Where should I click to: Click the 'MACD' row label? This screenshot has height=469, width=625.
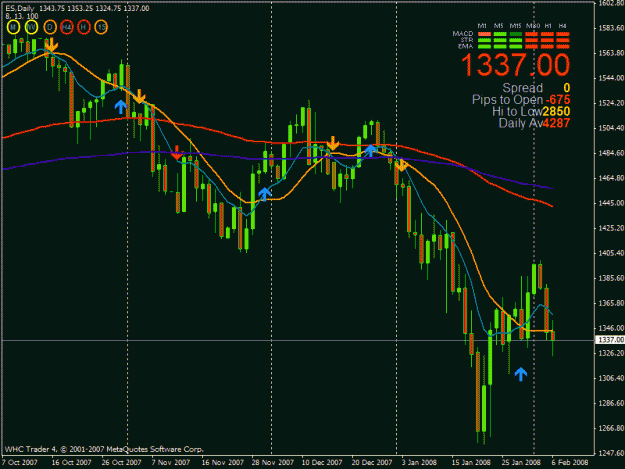pyautogui.click(x=463, y=34)
